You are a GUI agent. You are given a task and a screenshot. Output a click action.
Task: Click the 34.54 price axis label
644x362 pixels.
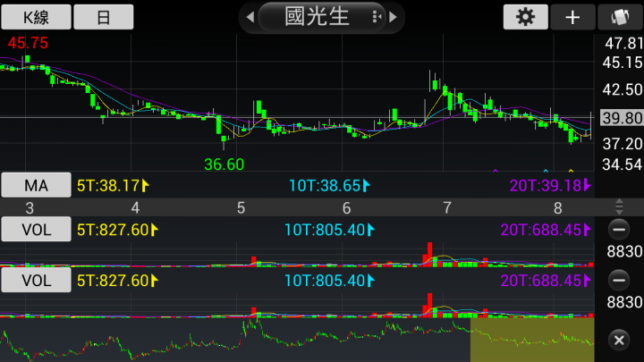pos(623,164)
